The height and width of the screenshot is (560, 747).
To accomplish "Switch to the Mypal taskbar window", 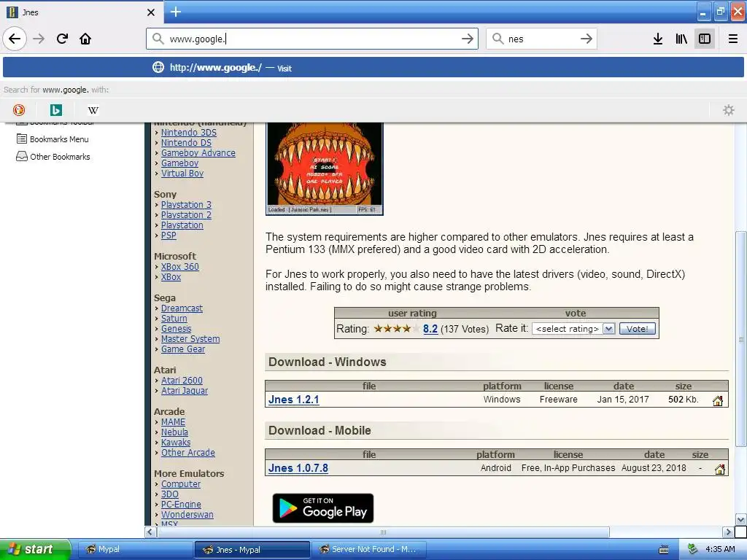I will [x=135, y=549].
